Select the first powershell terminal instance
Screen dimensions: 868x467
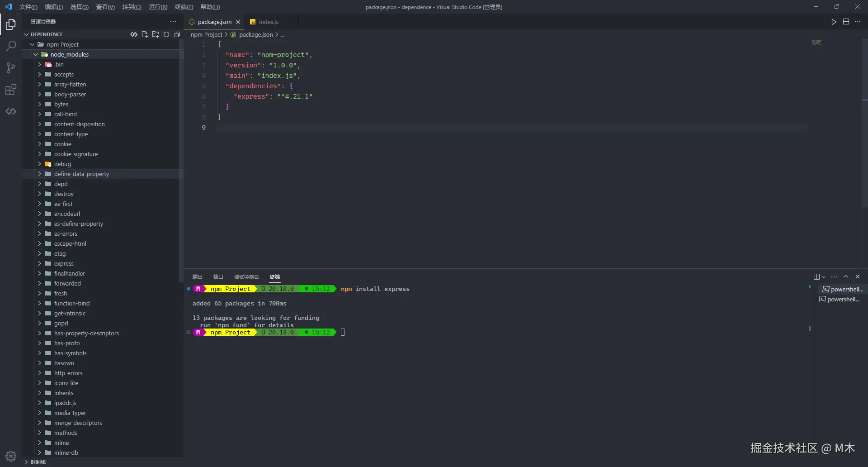coord(843,290)
